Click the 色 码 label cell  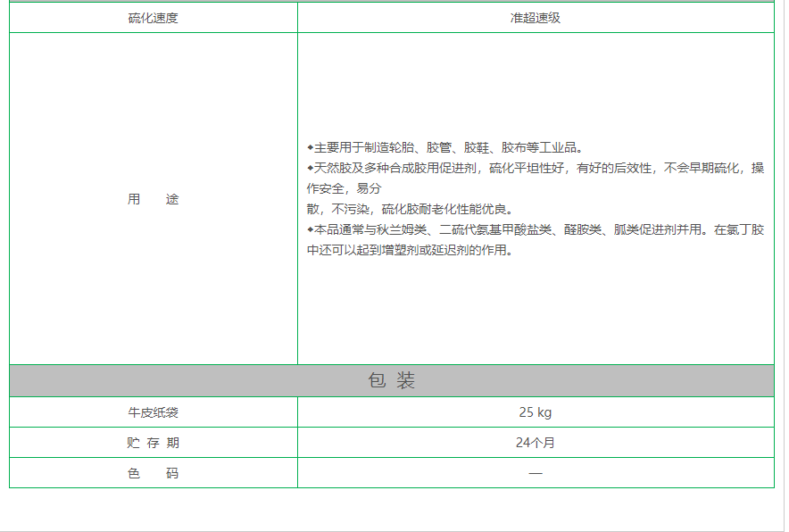(x=153, y=473)
